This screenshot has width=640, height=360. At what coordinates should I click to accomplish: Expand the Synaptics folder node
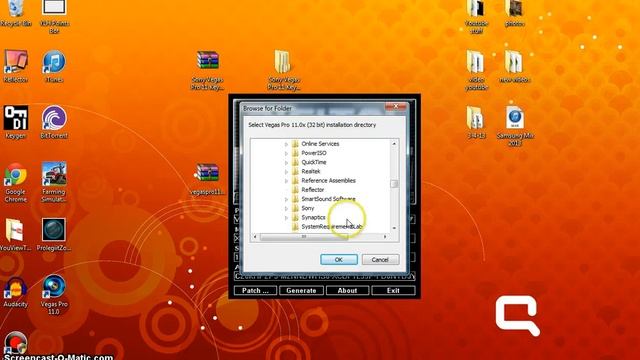click(x=286, y=218)
